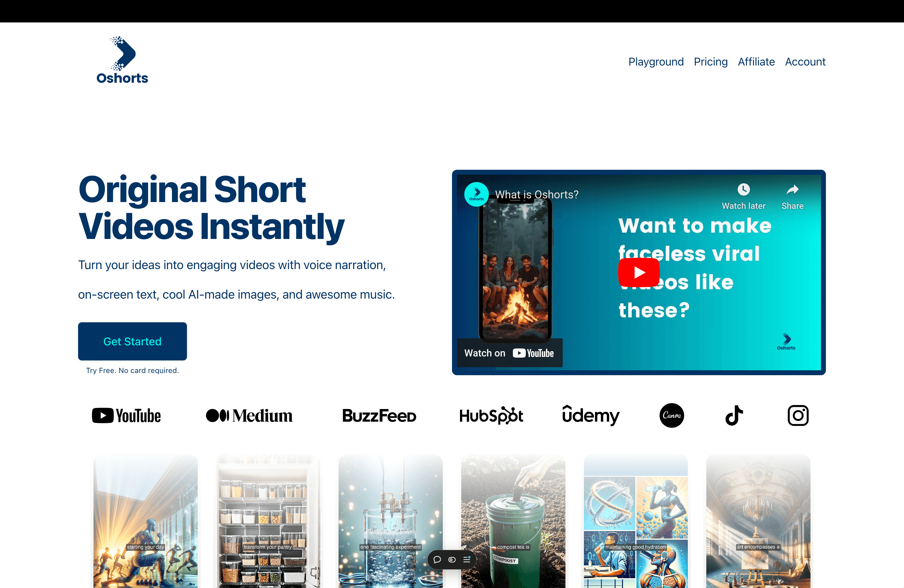The width and height of the screenshot is (904, 588).
Task: Open the Playground page
Action: point(656,62)
